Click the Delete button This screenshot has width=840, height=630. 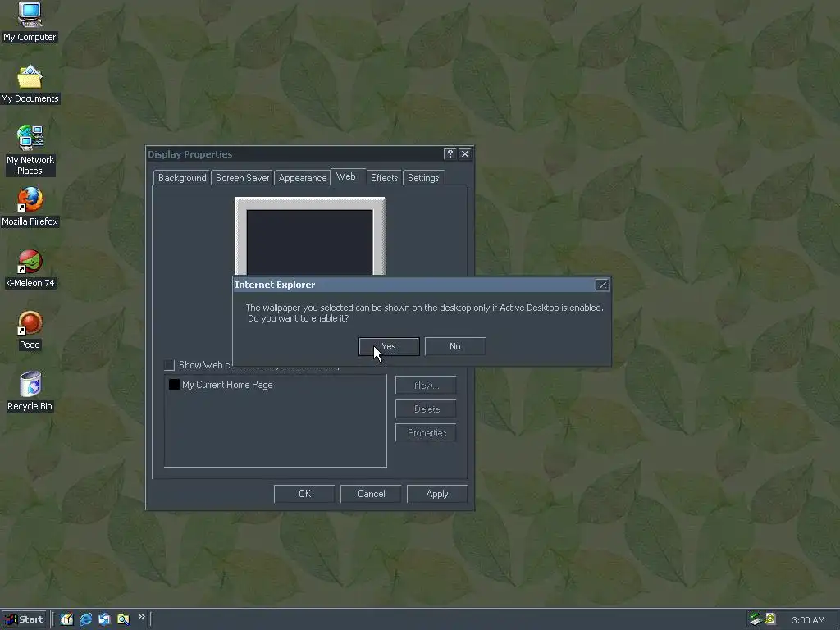[426, 409]
